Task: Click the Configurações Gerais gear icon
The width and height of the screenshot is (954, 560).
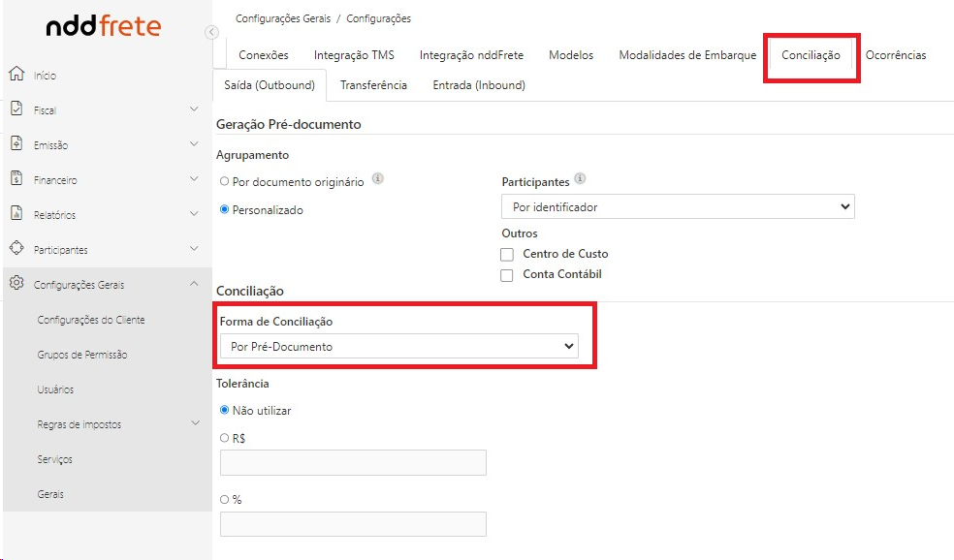Action: 16,284
